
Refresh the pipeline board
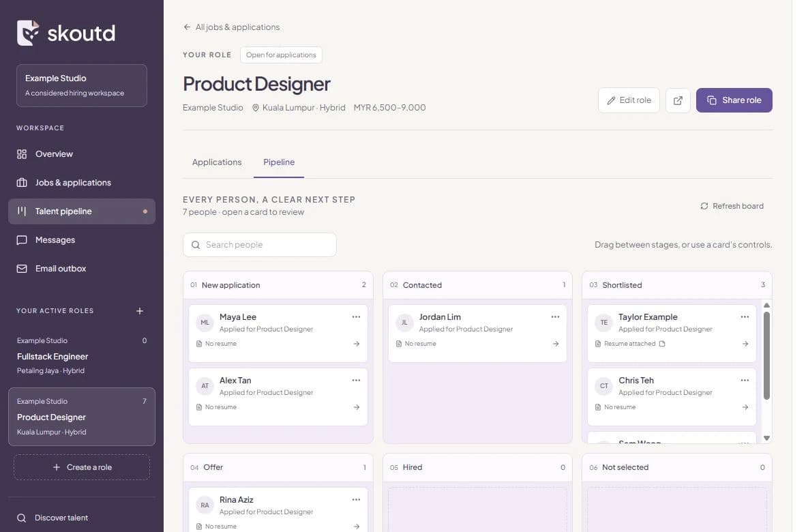click(x=732, y=206)
